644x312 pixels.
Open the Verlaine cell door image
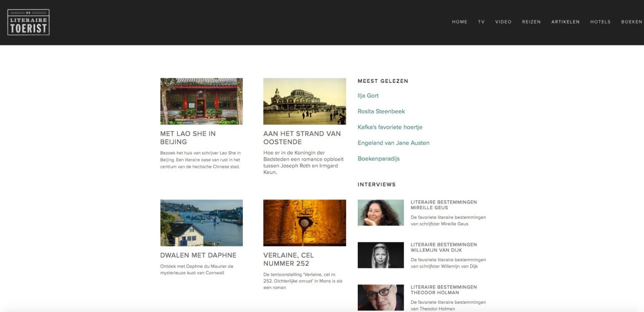(304, 223)
